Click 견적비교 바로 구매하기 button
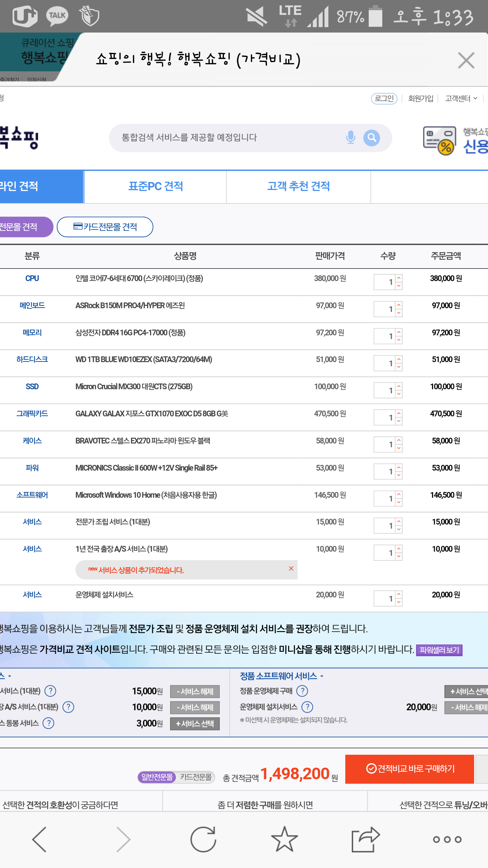The height and width of the screenshot is (868, 488). pos(409,769)
